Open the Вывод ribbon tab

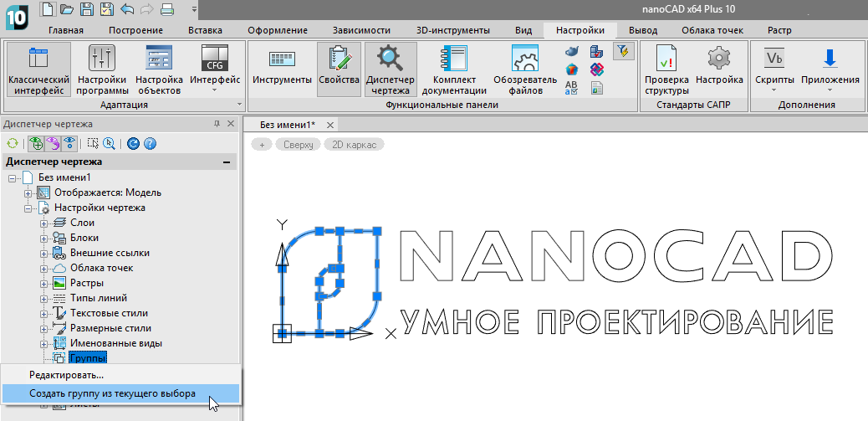coord(643,30)
